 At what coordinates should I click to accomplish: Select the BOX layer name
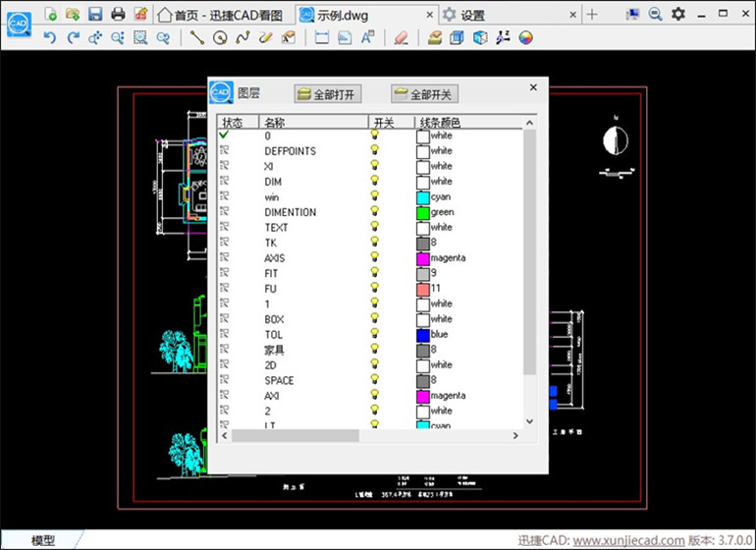[x=274, y=319]
